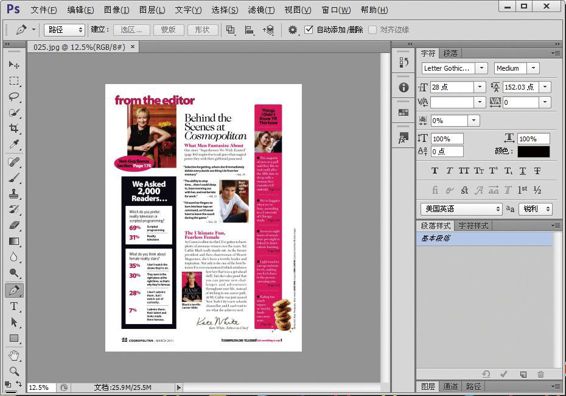The width and height of the screenshot is (566, 396).
Task: Select the Clone Stamp tool
Action: pyautogui.click(x=14, y=193)
